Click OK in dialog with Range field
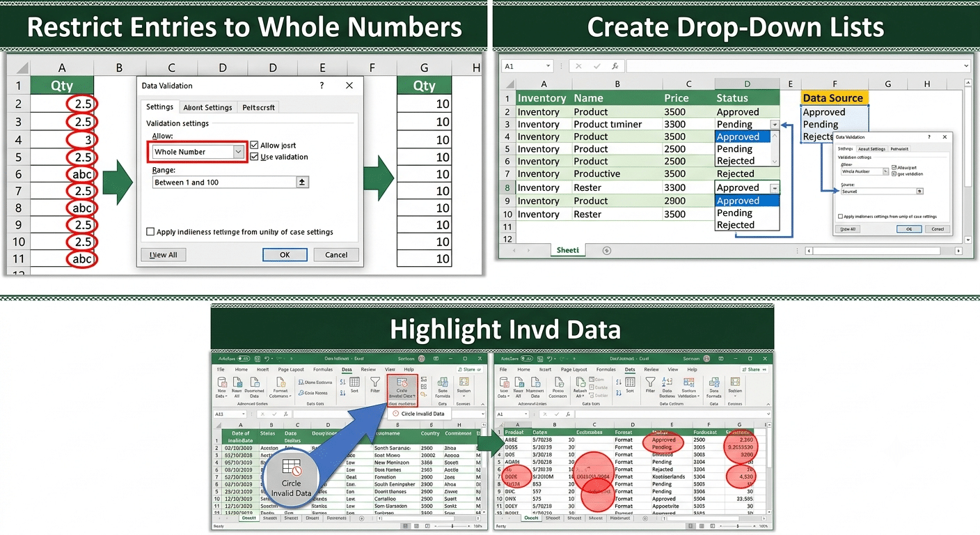 (x=285, y=254)
